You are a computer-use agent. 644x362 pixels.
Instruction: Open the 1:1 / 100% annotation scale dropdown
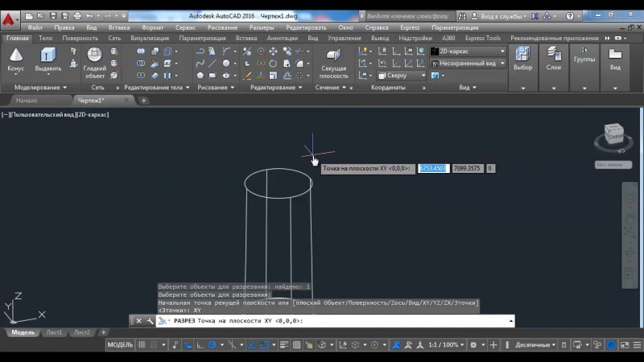coord(446,345)
